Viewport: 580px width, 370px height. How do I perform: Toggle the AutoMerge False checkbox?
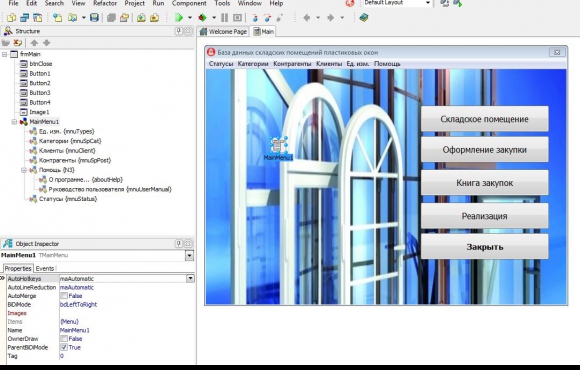[64, 296]
